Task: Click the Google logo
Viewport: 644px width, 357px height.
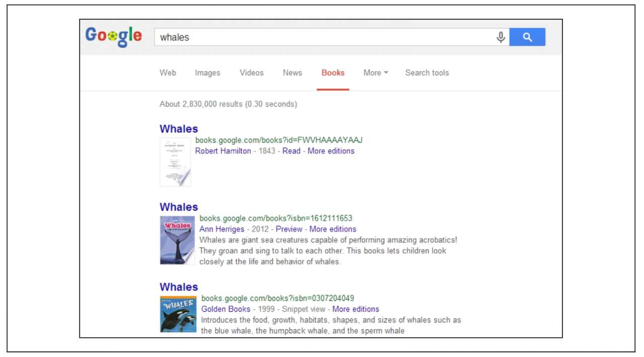Action: tap(113, 36)
